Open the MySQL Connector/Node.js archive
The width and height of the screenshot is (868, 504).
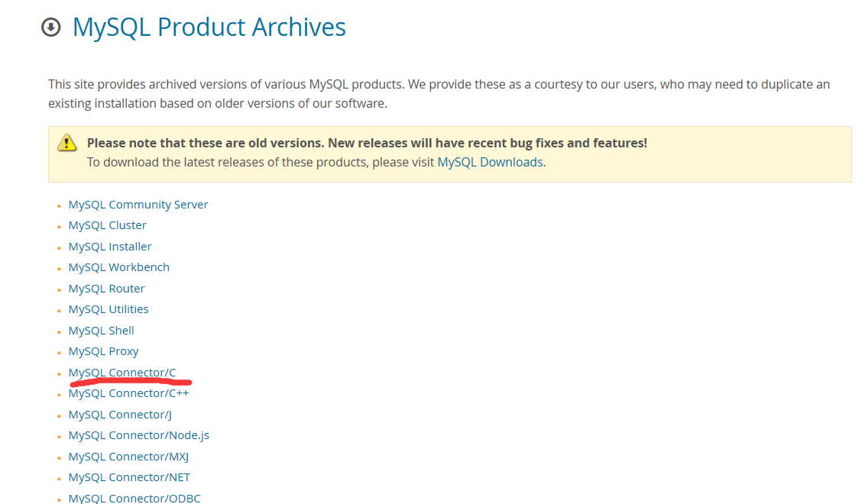click(138, 435)
